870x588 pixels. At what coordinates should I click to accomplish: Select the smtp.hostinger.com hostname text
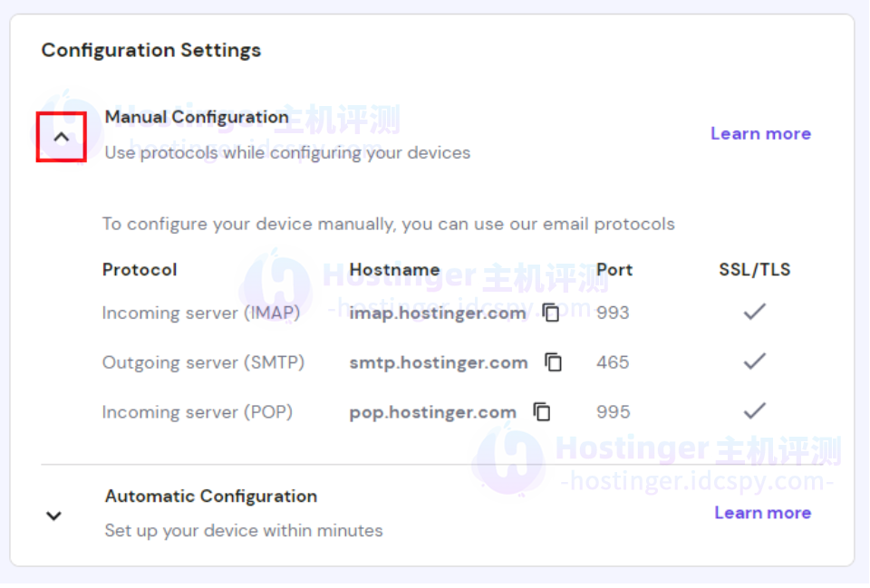click(439, 363)
